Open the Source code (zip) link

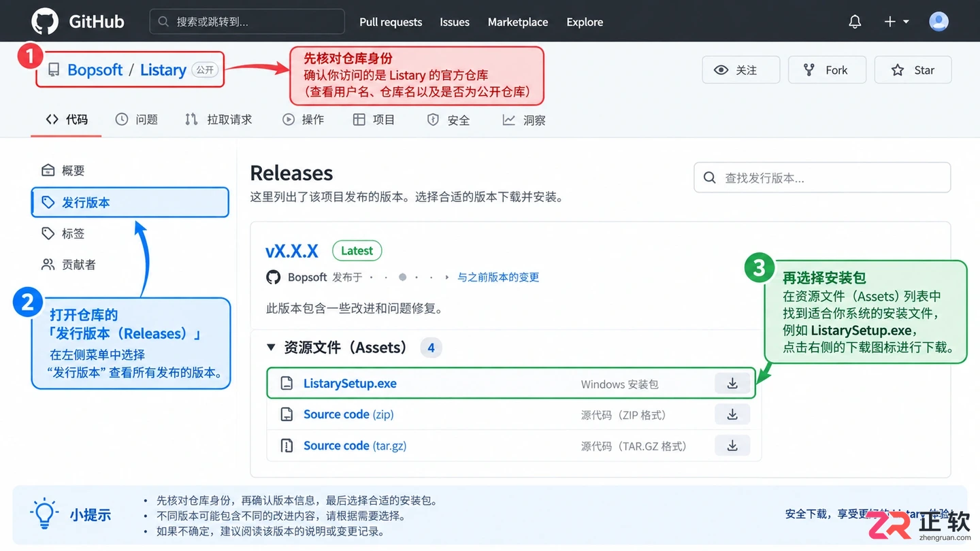pos(348,414)
